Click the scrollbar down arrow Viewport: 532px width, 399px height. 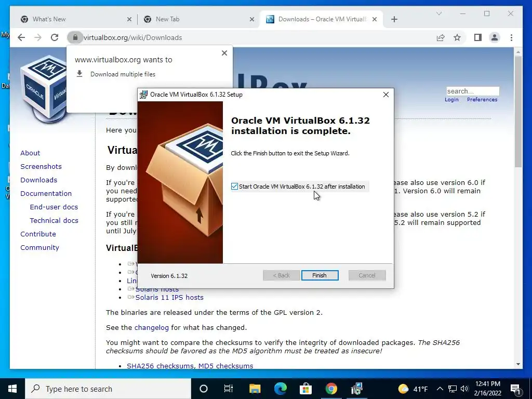[x=518, y=364]
